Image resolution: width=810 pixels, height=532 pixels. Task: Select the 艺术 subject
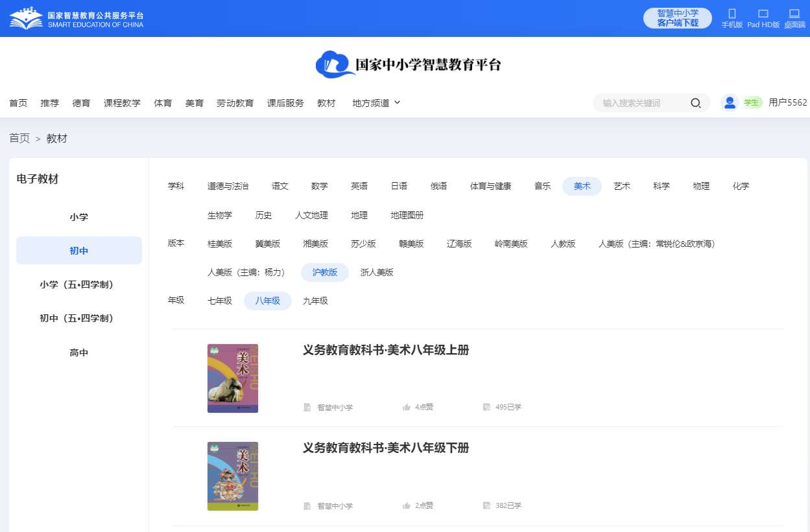click(x=622, y=186)
